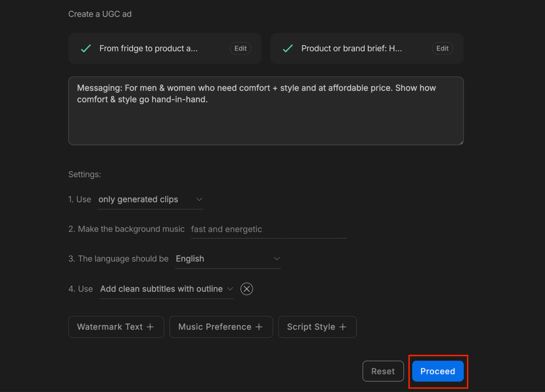Reset the UGC ad settings
545x392 pixels.
coord(383,371)
